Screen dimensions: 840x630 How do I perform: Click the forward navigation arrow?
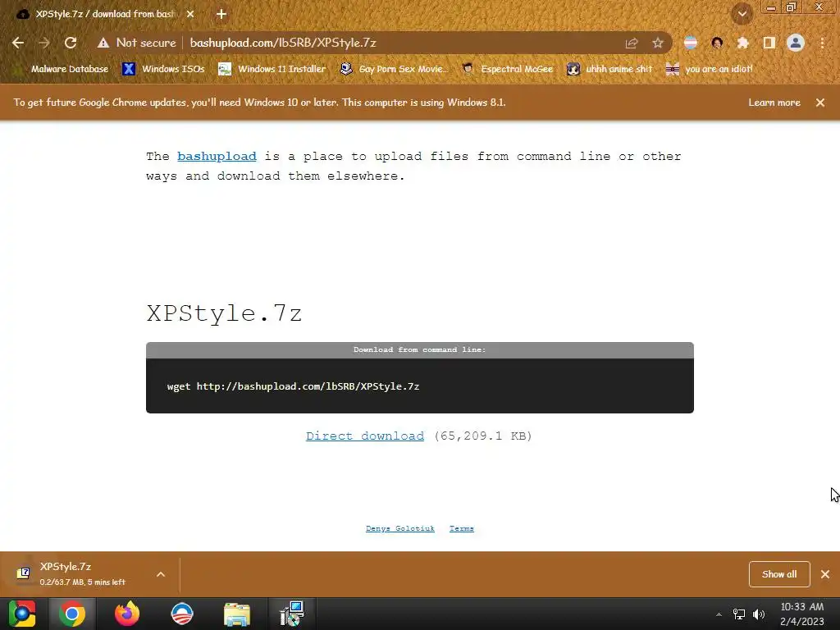pos(44,43)
